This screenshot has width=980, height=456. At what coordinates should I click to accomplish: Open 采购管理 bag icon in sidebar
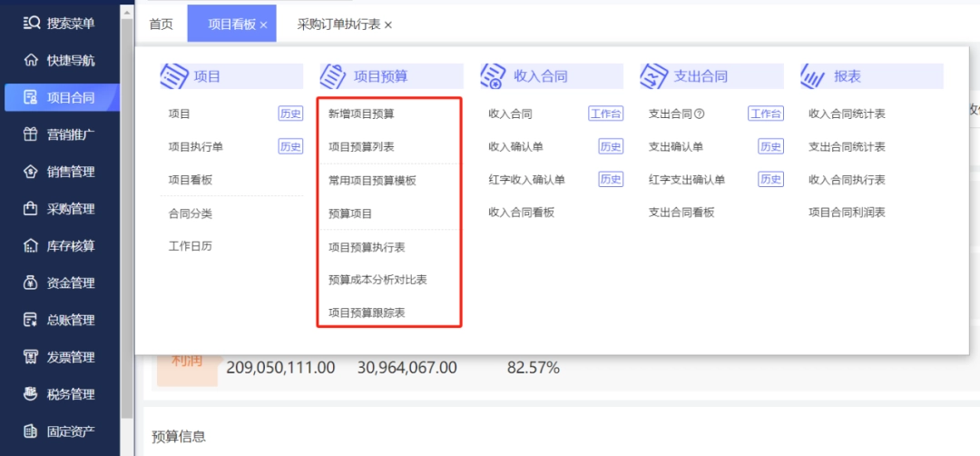click(31, 208)
